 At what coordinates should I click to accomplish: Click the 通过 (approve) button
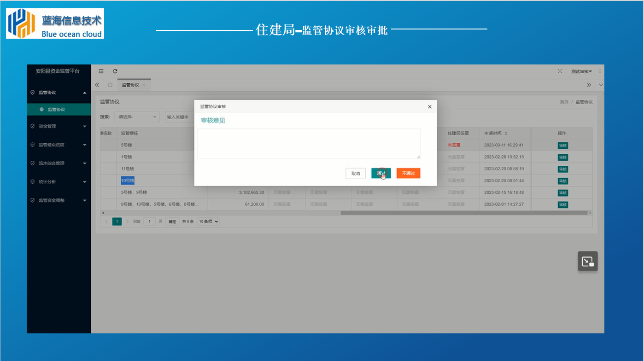381,173
